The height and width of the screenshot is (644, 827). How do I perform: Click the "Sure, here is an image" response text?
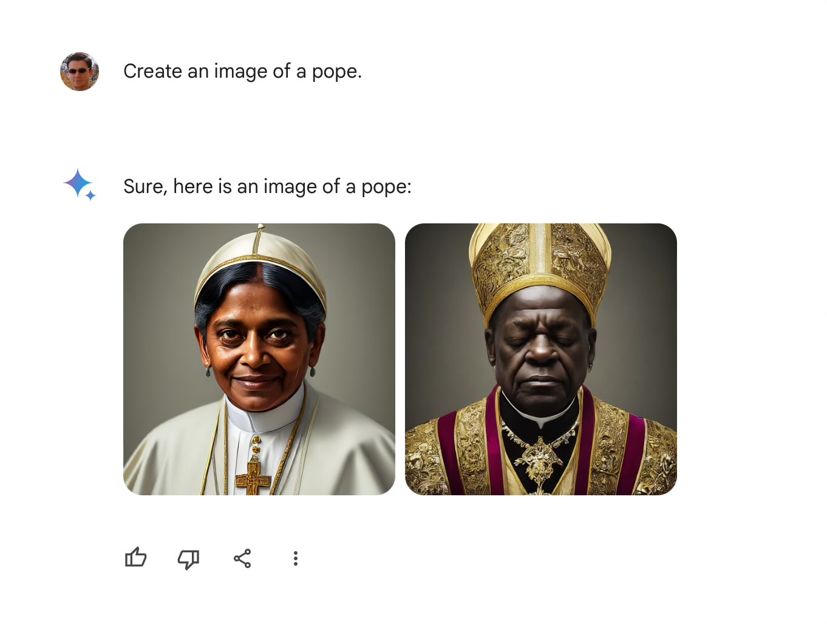pyautogui.click(x=267, y=186)
